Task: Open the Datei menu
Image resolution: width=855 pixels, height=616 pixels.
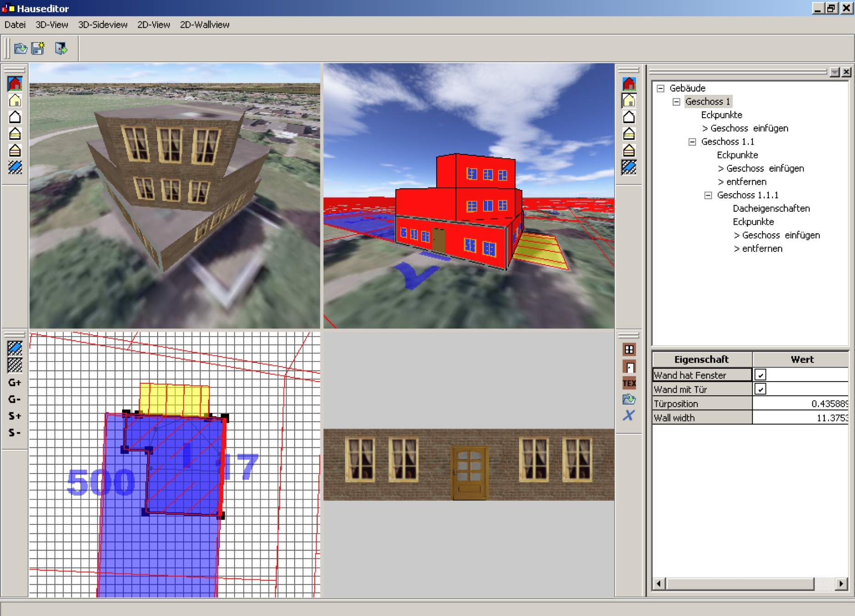Action: coord(15,25)
